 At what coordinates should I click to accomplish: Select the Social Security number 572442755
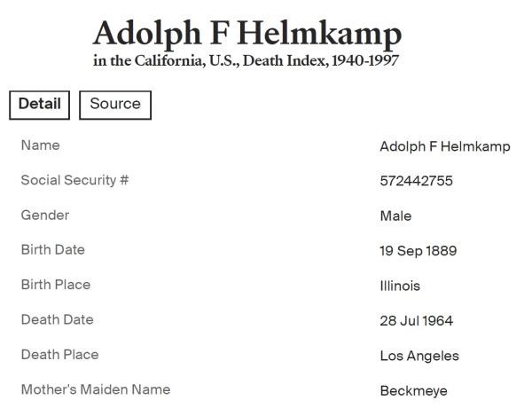(416, 181)
